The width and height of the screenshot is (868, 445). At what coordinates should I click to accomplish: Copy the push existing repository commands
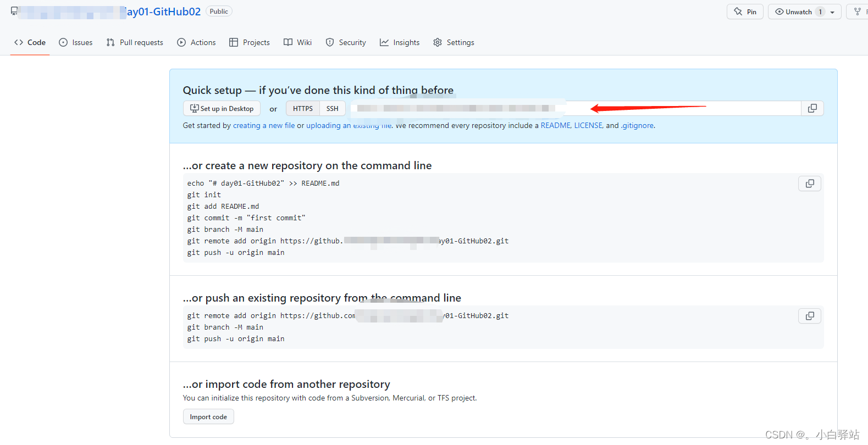pyautogui.click(x=810, y=316)
